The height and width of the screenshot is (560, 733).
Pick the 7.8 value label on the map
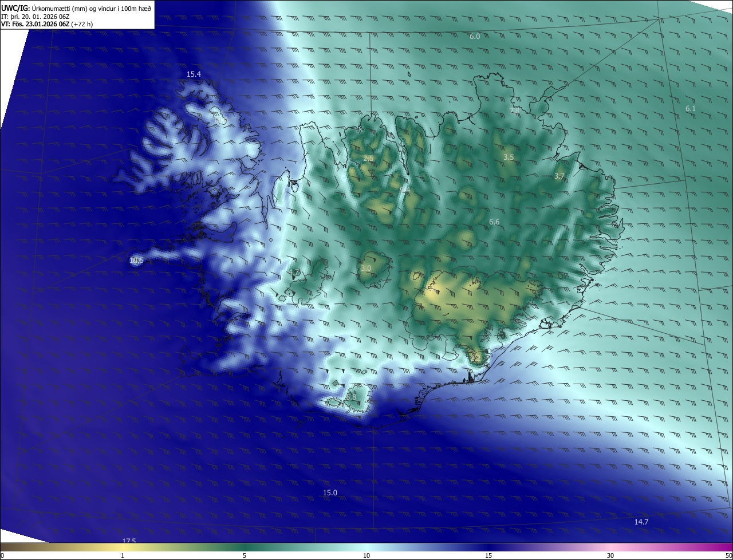coord(514,111)
